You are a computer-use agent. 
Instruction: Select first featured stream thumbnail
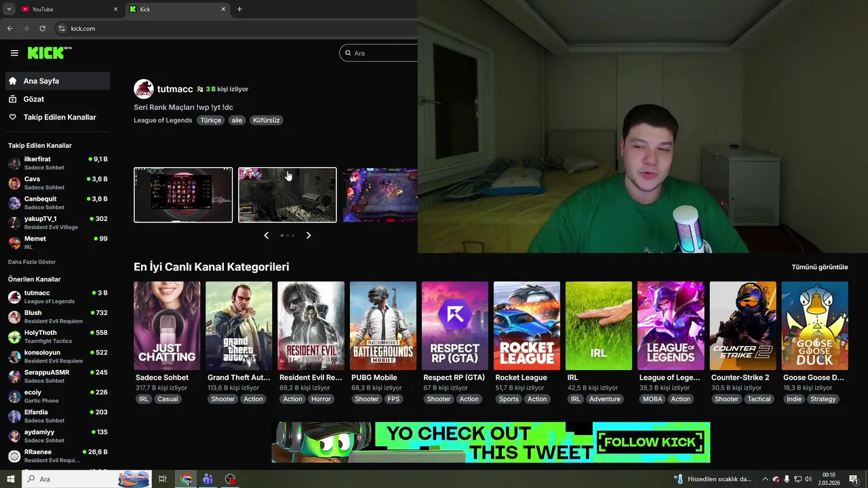coord(183,195)
